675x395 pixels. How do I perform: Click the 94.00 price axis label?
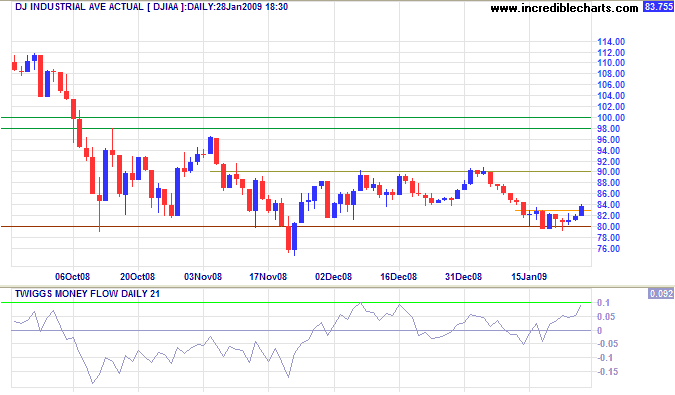(x=609, y=151)
